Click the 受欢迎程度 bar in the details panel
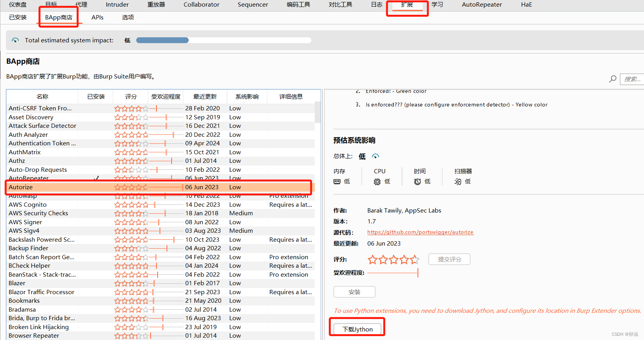The width and height of the screenshot is (644, 340). point(393,273)
